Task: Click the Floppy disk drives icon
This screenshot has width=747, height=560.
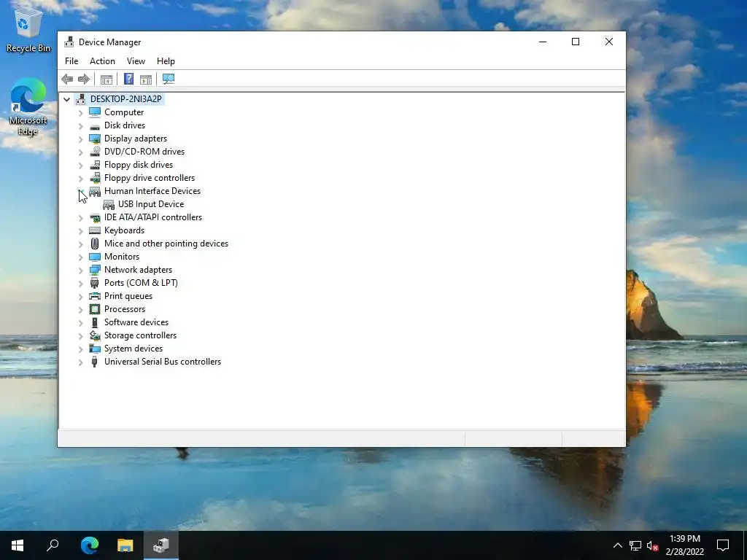Action: pos(95,165)
